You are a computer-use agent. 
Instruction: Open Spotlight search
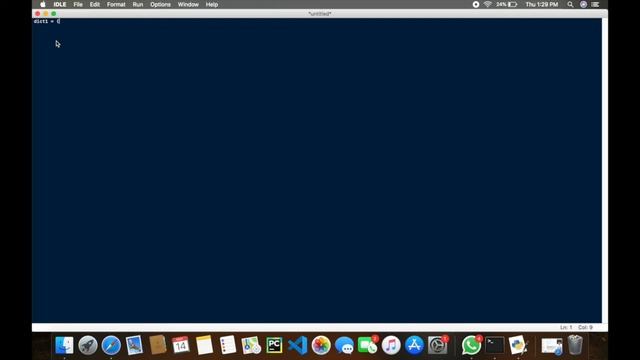(570, 4)
